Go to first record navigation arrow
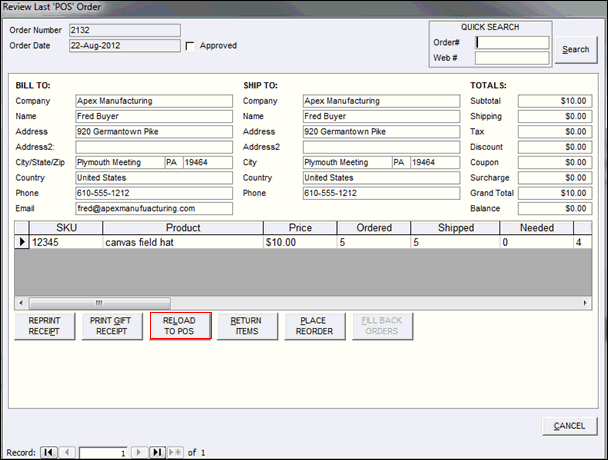Screen dimensions: 608x460 tap(48, 452)
